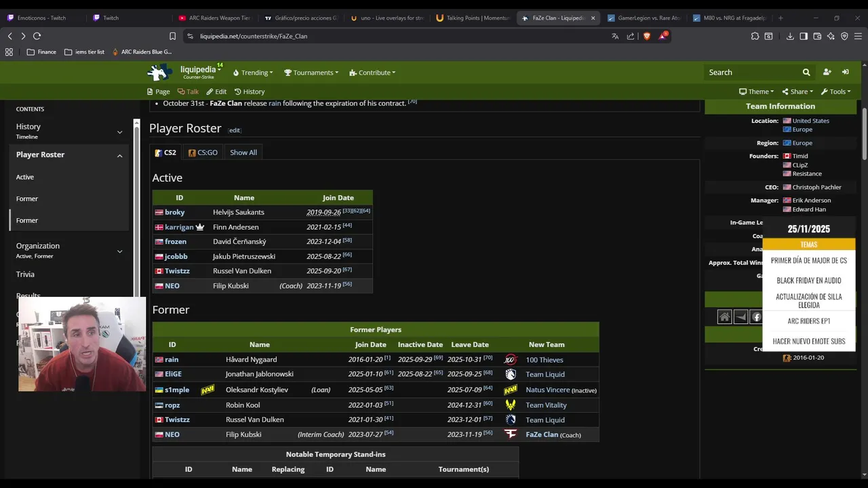
Task: Open the Edit page tab
Action: click(x=216, y=91)
